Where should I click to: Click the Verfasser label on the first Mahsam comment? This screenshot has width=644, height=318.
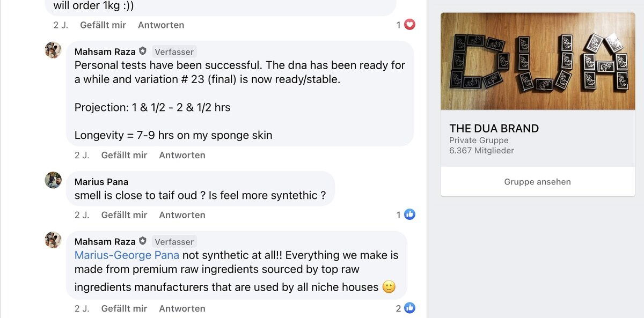pyautogui.click(x=174, y=52)
